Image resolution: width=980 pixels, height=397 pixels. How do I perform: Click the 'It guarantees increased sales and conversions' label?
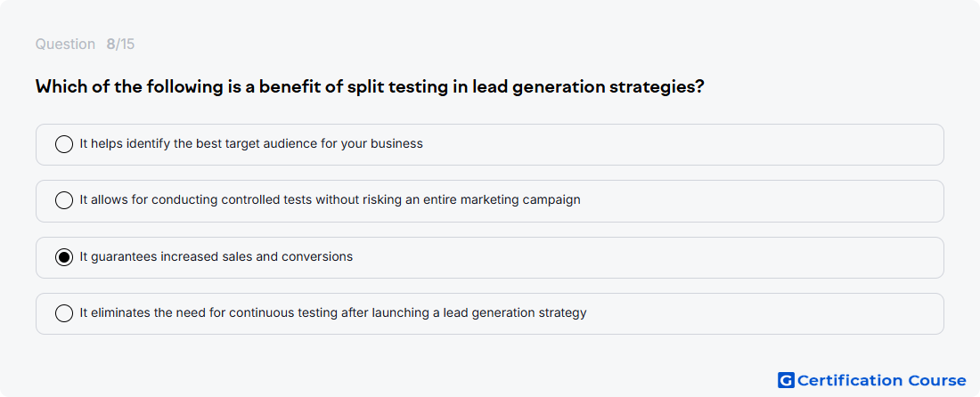click(216, 256)
